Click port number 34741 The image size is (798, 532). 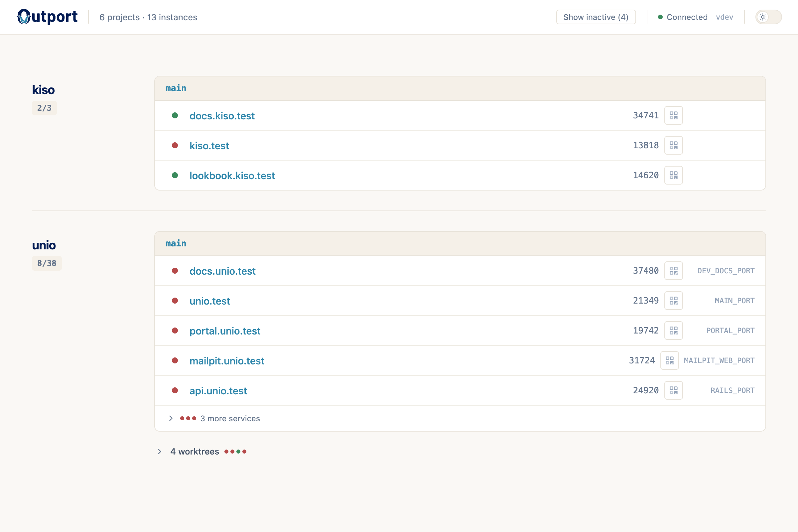646,115
